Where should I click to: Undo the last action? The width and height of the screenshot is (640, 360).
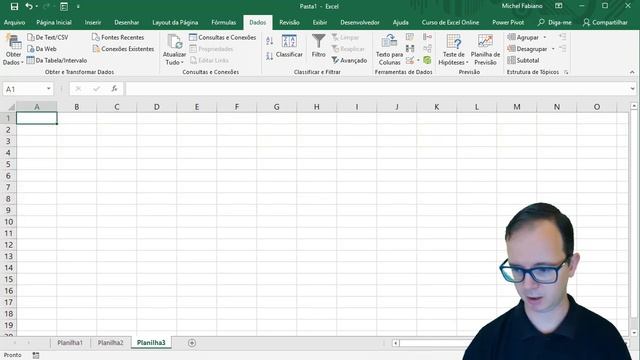29,7
